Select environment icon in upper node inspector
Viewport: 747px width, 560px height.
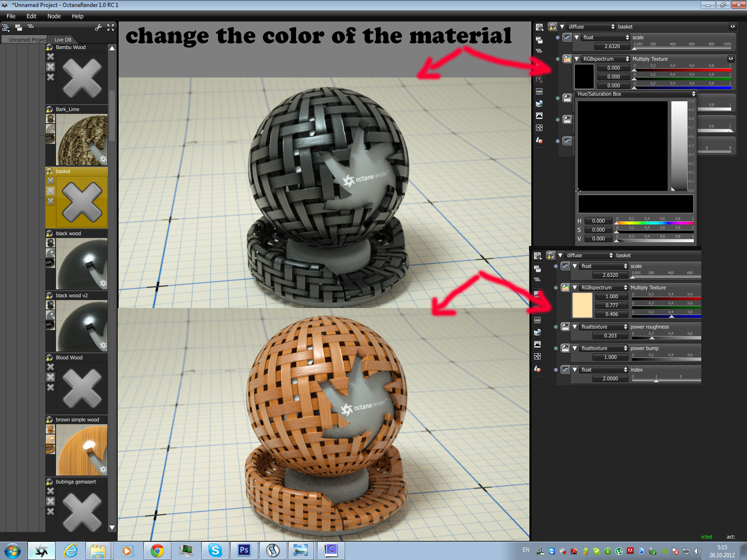coord(539,104)
